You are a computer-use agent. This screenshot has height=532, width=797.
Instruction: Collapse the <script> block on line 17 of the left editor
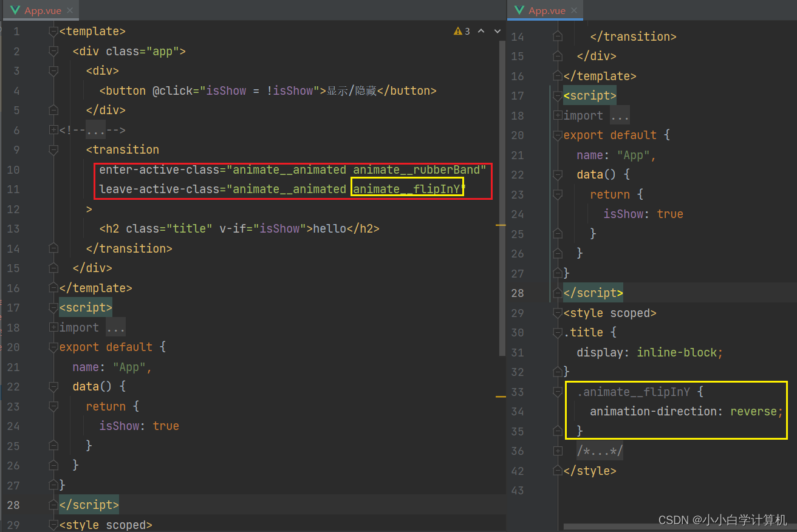tap(53, 307)
